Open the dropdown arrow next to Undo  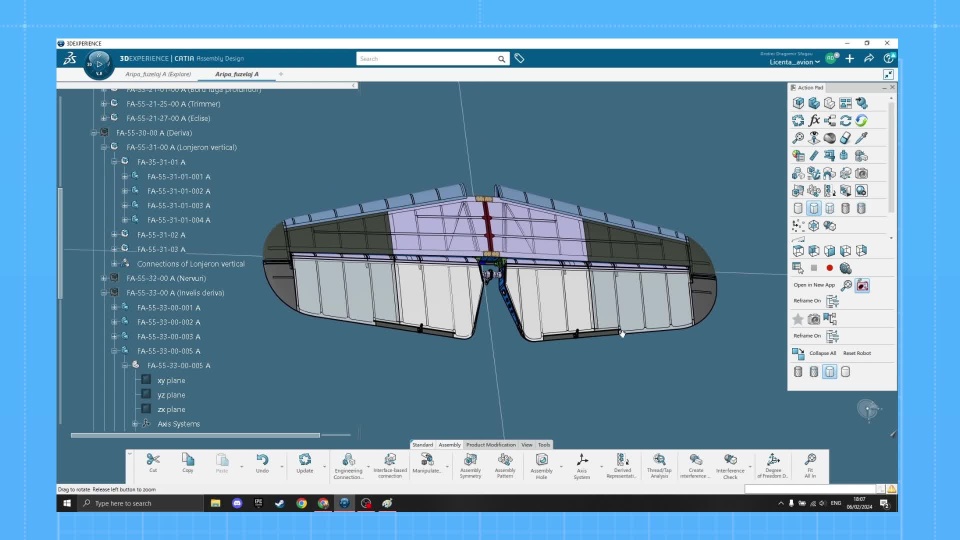click(x=282, y=467)
